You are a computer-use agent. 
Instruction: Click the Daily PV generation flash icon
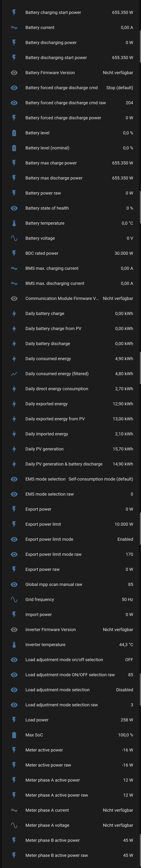14,449
